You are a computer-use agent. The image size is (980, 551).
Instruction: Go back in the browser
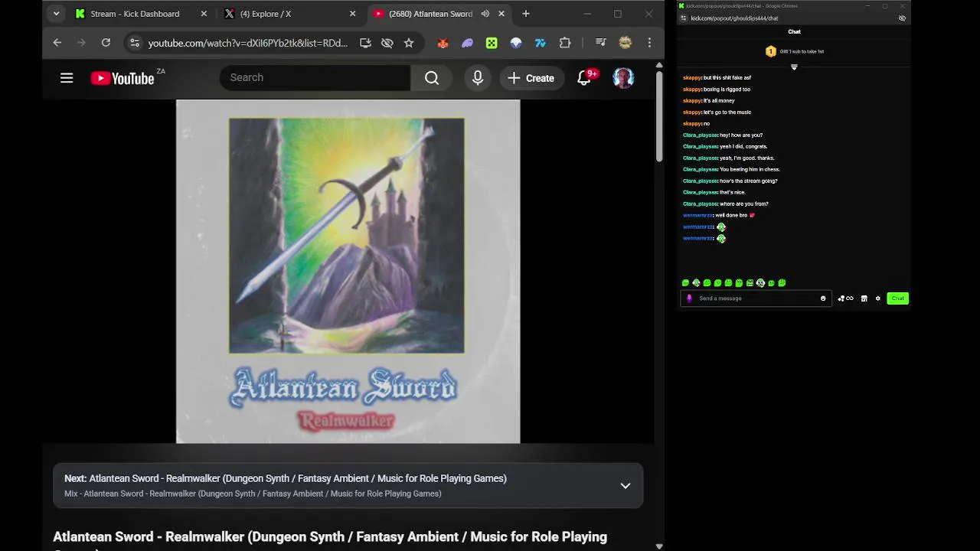coord(57,43)
